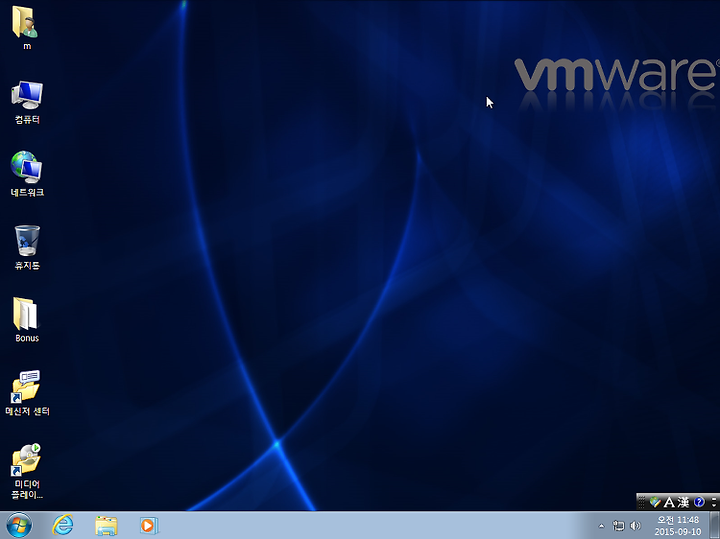Select the 휴지통 (Recycle Bin) desktop icon
The image size is (720, 539).
[x=27, y=247]
